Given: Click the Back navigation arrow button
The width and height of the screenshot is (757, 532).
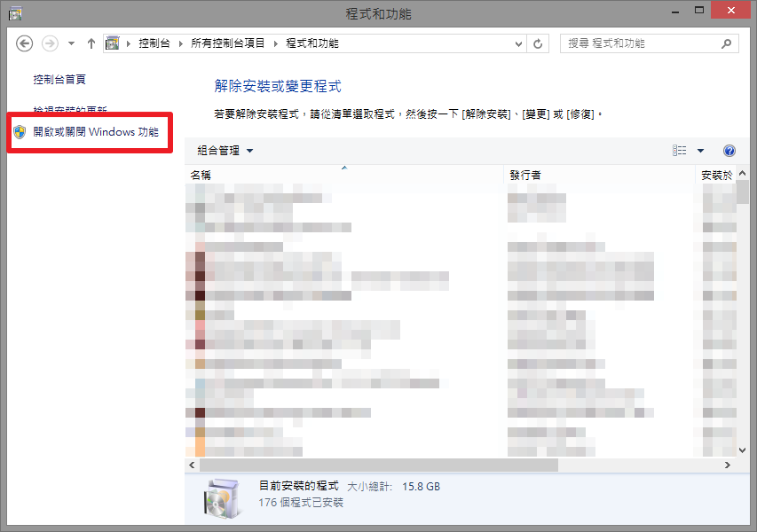Looking at the screenshot, I should coord(25,43).
